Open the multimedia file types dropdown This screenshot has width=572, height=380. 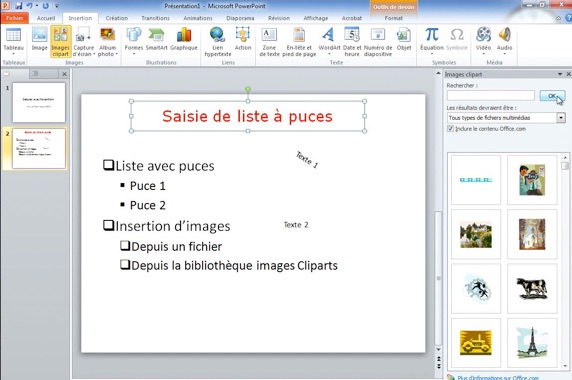[561, 117]
